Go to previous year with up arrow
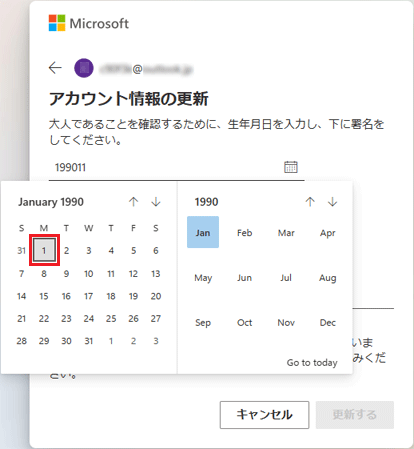This screenshot has height=449, width=414. click(x=310, y=202)
